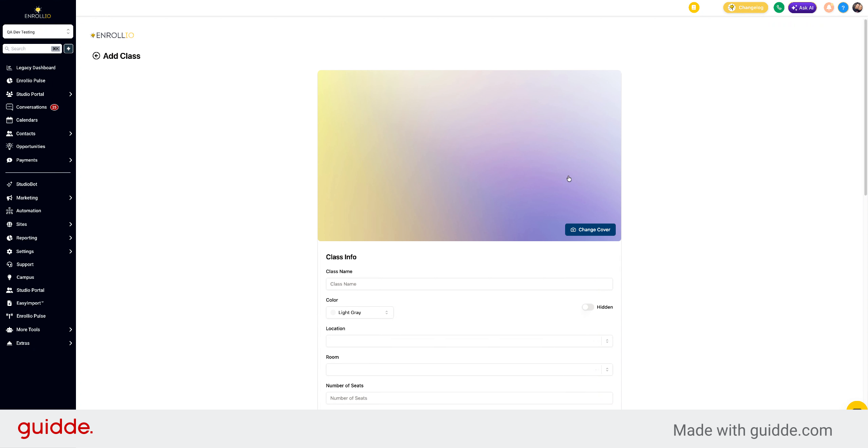The image size is (868, 448).
Task: Click the Number of Seats field
Action: [469, 398]
